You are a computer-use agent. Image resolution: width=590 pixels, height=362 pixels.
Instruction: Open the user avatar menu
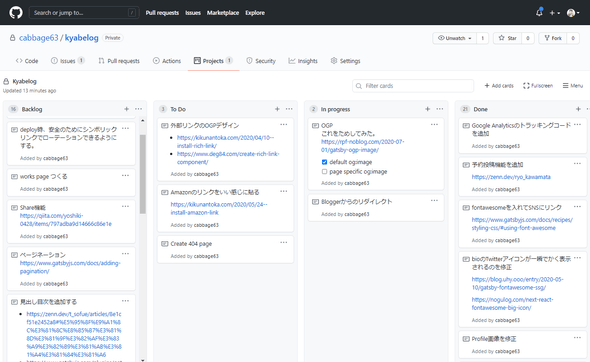(x=573, y=13)
